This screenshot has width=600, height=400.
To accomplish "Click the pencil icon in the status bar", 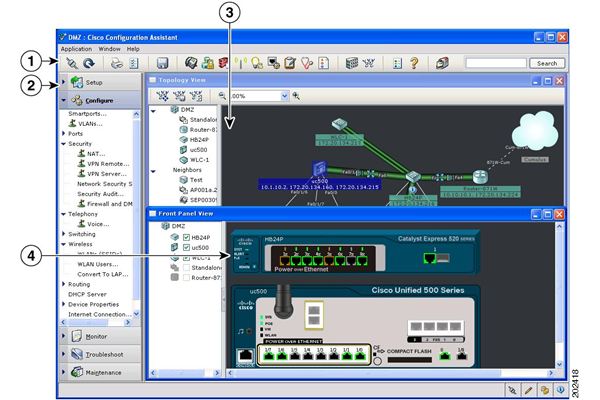I will (x=528, y=390).
